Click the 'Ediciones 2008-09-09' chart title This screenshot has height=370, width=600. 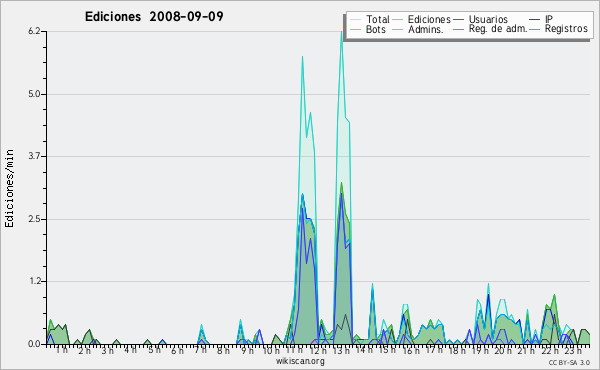pyautogui.click(x=154, y=17)
